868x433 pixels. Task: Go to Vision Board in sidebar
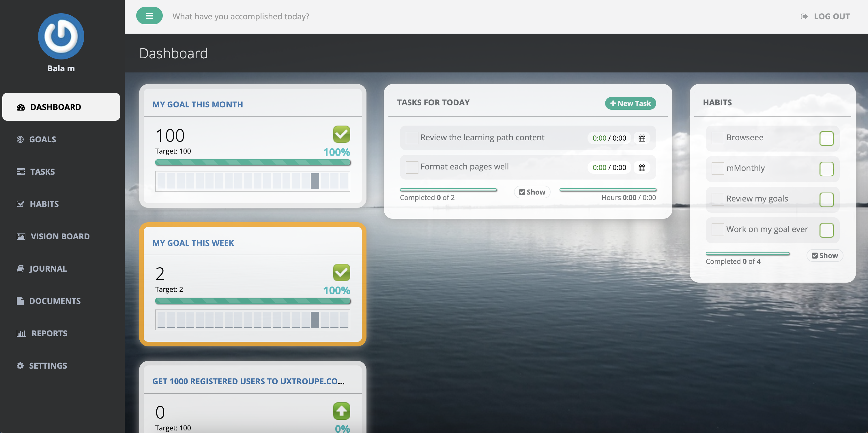tap(60, 236)
